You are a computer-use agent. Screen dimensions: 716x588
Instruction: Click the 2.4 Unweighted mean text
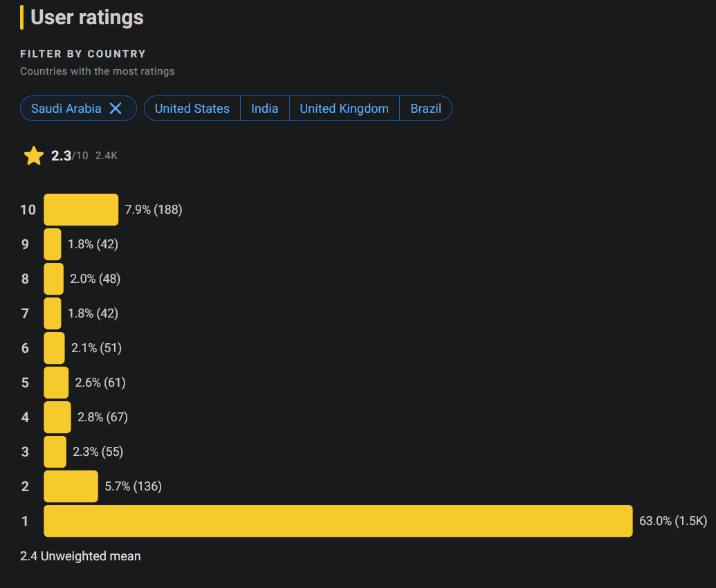[80, 556]
